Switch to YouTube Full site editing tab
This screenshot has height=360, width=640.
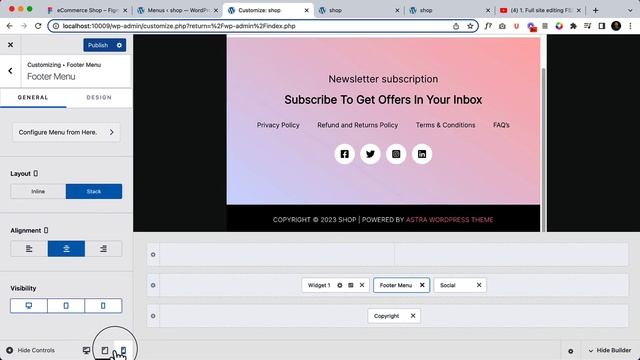pyautogui.click(x=540, y=10)
